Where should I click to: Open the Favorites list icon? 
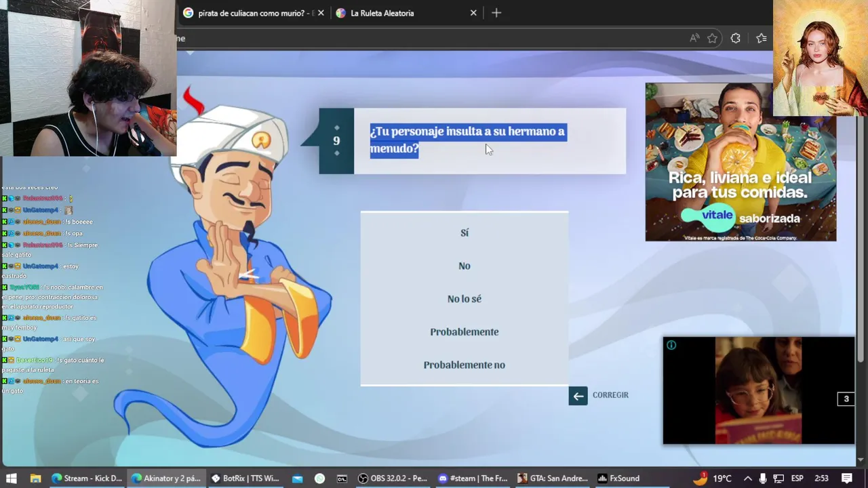(x=761, y=39)
